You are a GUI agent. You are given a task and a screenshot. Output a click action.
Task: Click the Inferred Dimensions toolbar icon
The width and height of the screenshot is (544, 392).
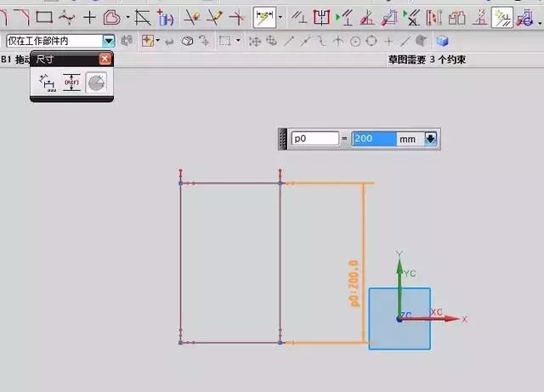[264, 16]
